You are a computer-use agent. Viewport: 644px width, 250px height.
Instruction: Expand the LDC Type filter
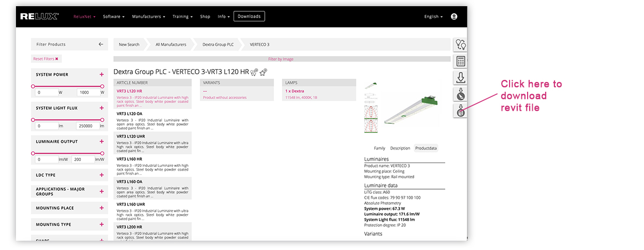point(101,175)
